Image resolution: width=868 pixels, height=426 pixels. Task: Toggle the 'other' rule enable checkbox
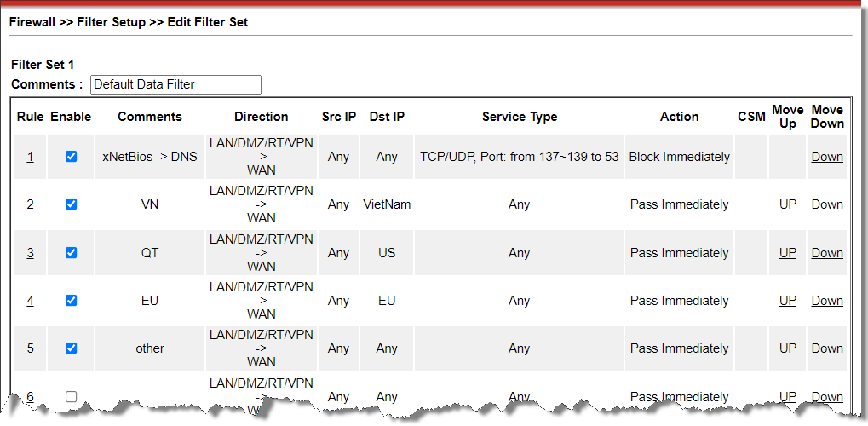tap(71, 348)
